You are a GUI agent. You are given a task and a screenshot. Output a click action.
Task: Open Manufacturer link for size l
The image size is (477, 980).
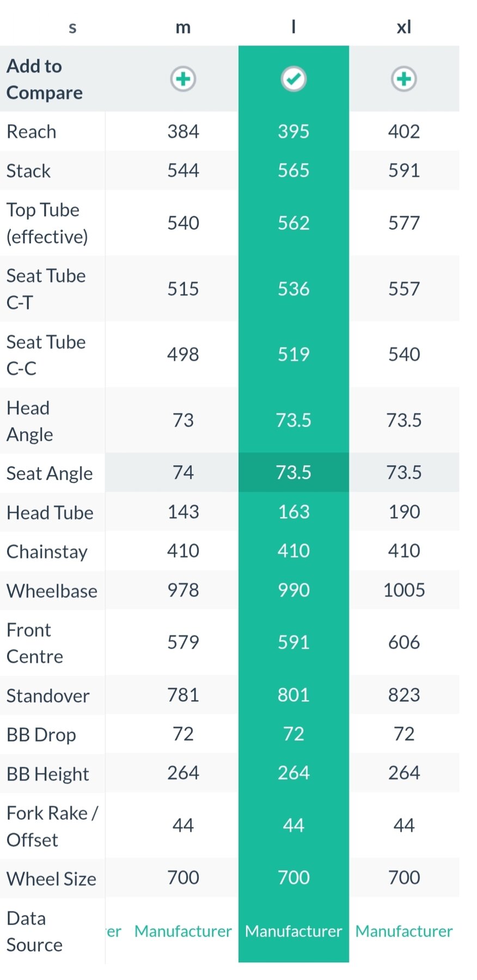(x=293, y=931)
